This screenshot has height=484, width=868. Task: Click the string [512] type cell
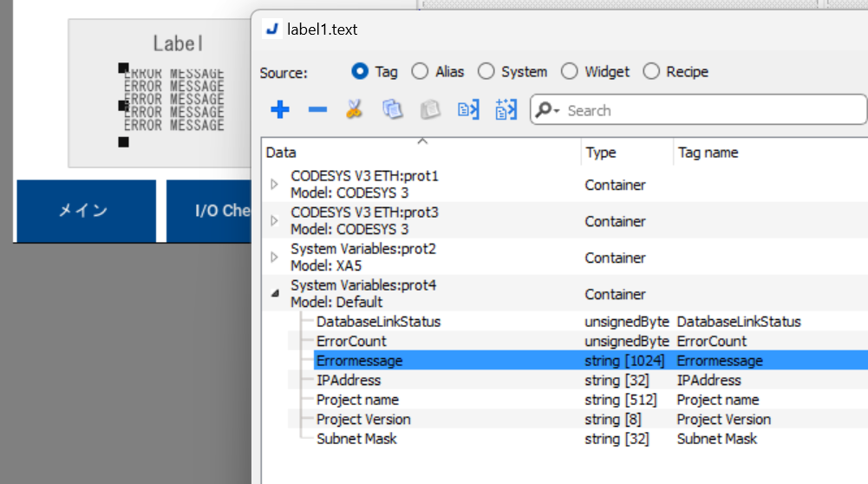[x=621, y=399]
